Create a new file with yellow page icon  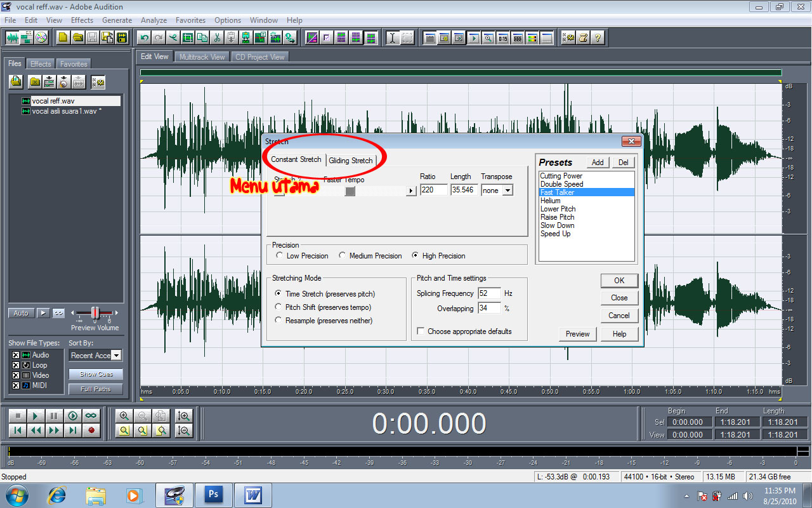point(63,37)
